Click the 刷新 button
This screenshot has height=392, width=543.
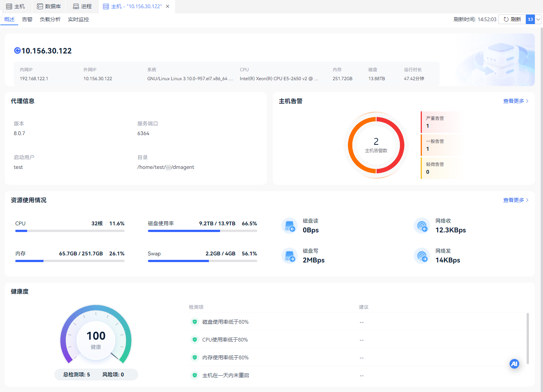click(512, 19)
